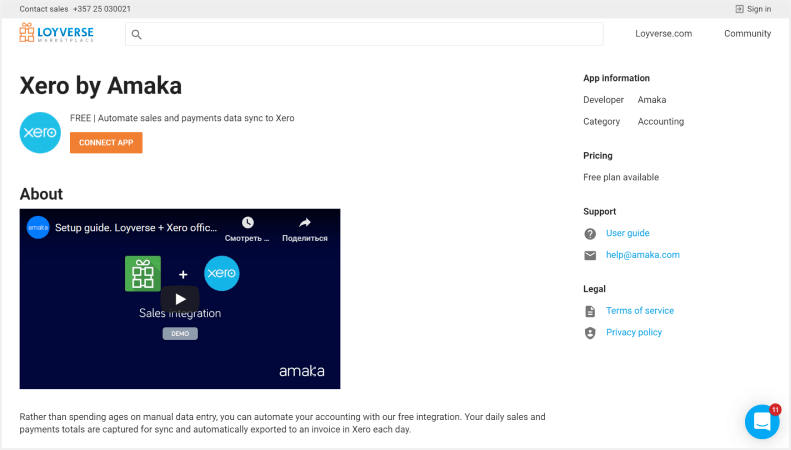Image resolution: width=791 pixels, height=450 pixels.
Task: Click the document icon beside Terms of service
Action: pos(590,311)
